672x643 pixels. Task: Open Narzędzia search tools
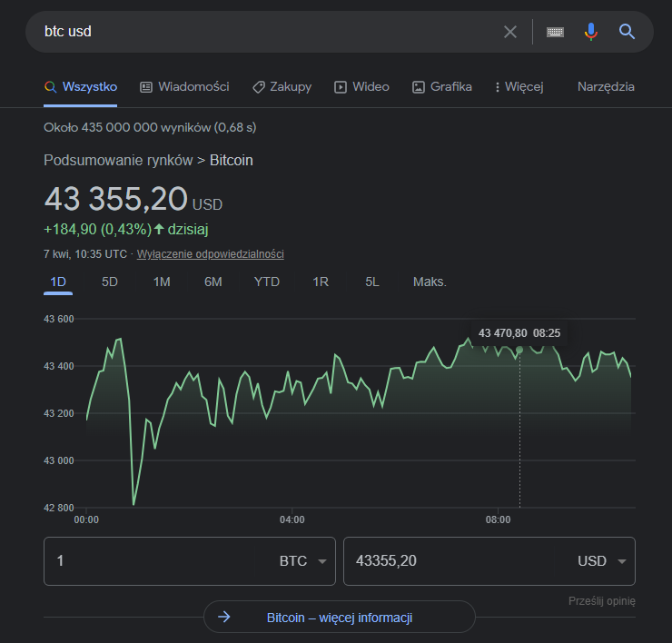606,87
